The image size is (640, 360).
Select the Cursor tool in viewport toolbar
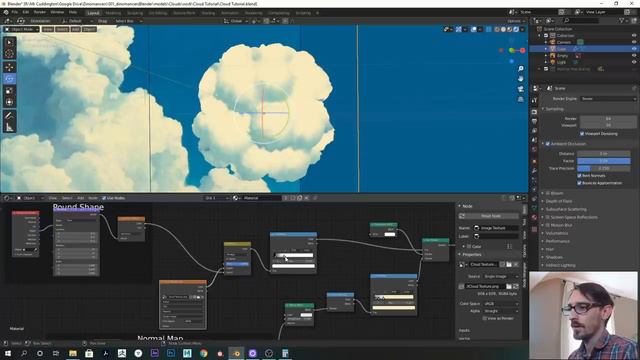pos(9,53)
